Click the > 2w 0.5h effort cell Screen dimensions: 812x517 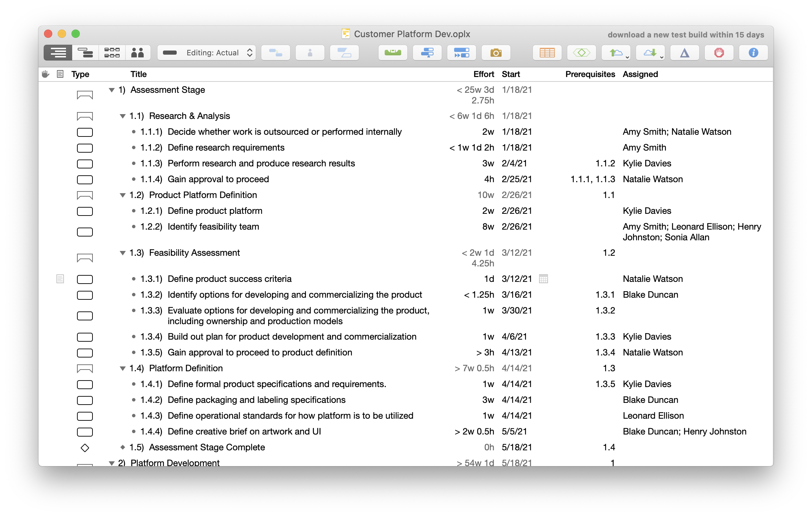pos(474,431)
